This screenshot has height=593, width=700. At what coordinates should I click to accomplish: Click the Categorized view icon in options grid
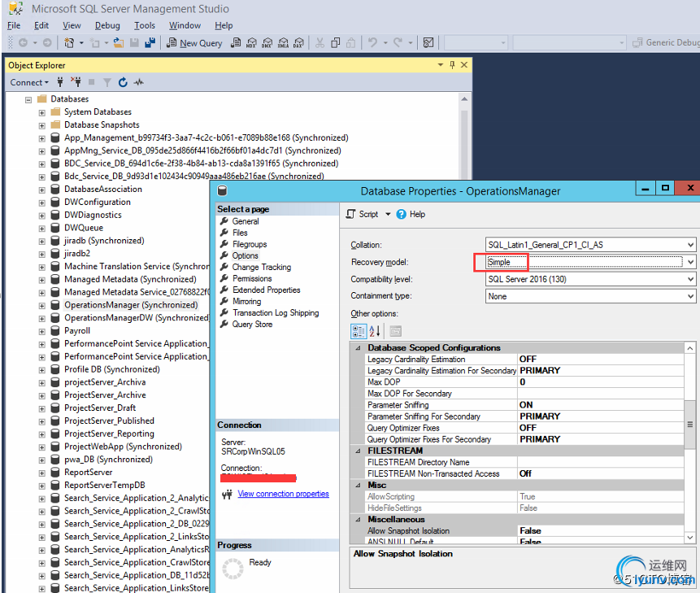click(359, 331)
